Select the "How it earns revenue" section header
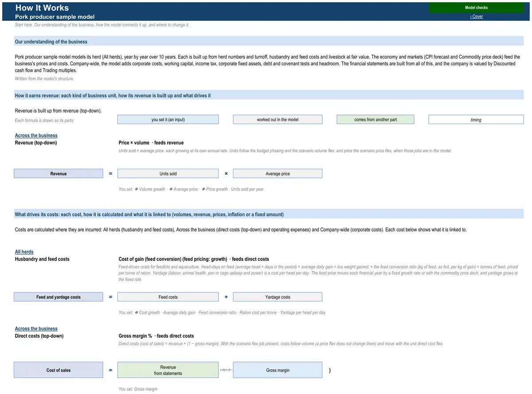This screenshot has height=394, width=532. (269, 95)
